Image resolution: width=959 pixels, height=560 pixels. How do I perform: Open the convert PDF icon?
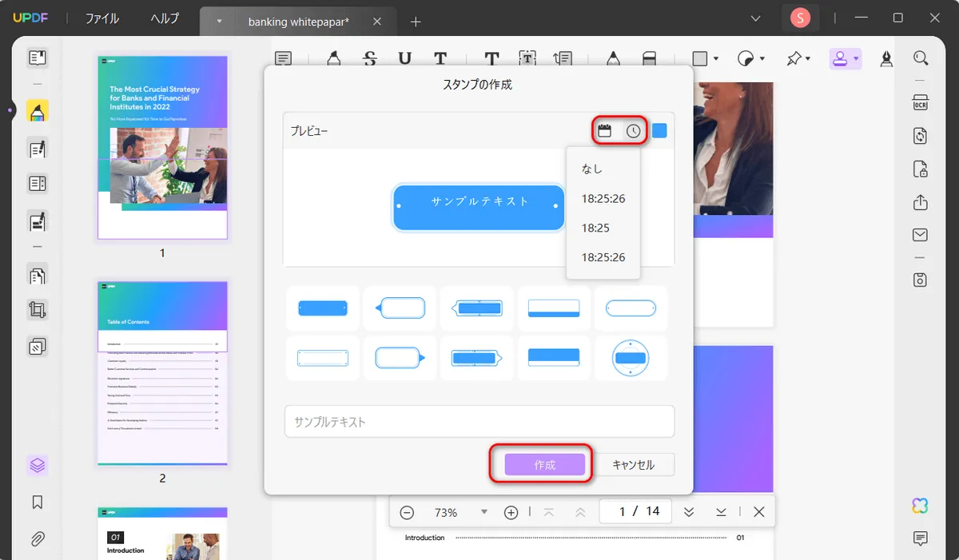921,136
